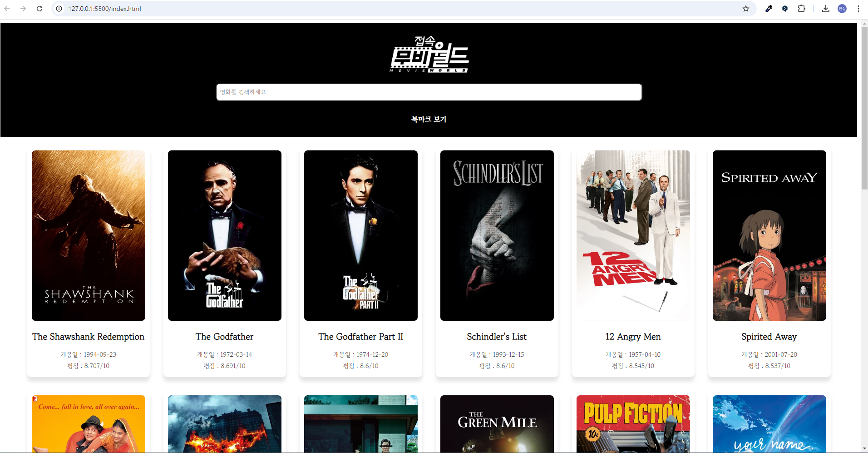This screenshot has width=868, height=453.
Task: Click rating 8.545/10
Action: point(641,366)
